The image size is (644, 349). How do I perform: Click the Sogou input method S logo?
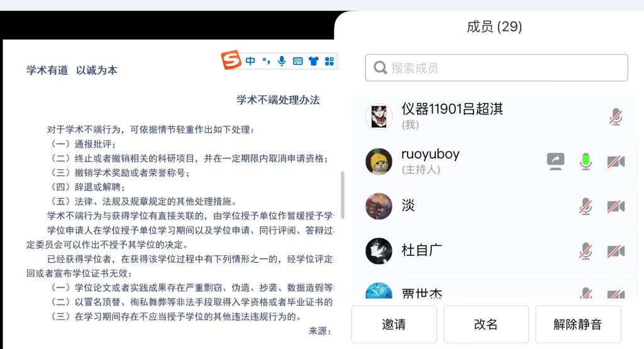(231, 60)
